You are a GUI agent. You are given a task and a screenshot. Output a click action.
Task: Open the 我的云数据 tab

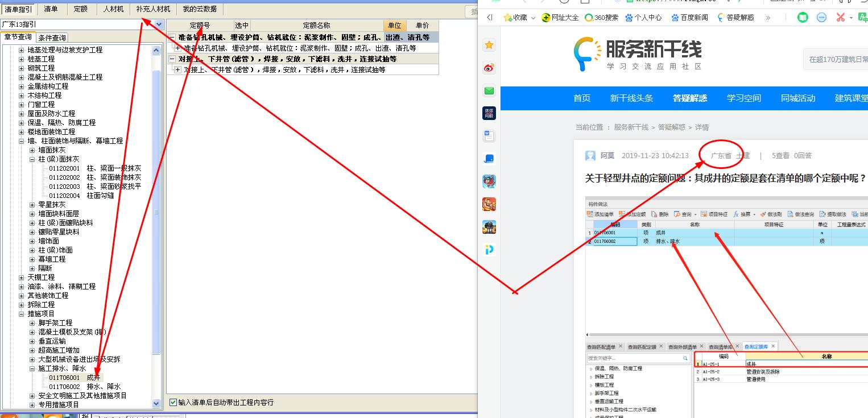click(200, 9)
